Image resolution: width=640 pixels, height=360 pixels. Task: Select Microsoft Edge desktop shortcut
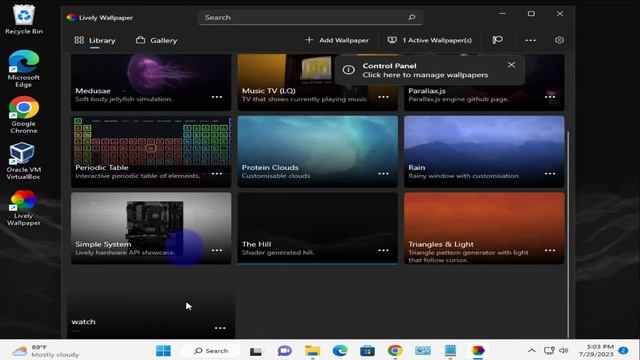pos(24,69)
